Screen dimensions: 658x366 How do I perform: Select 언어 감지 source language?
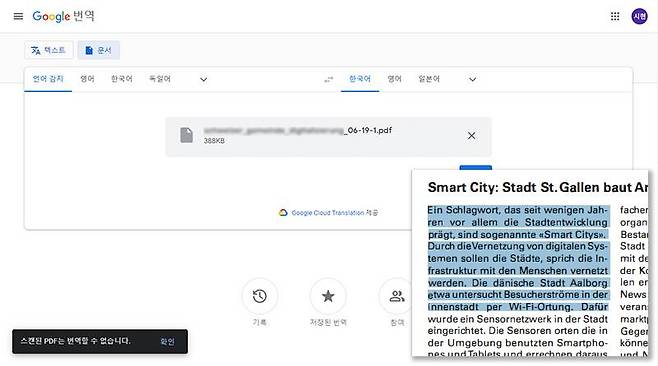pyautogui.click(x=48, y=79)
